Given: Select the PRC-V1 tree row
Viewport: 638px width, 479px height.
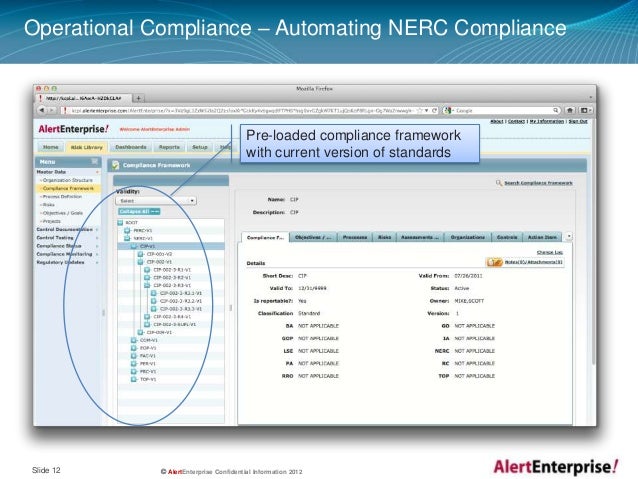Looking at the screenshot, I should pos(171,372).
